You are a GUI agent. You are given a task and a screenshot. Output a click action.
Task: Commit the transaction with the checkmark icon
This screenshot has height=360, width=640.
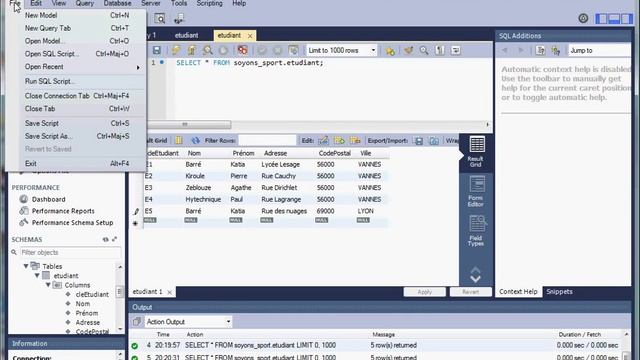262,50
